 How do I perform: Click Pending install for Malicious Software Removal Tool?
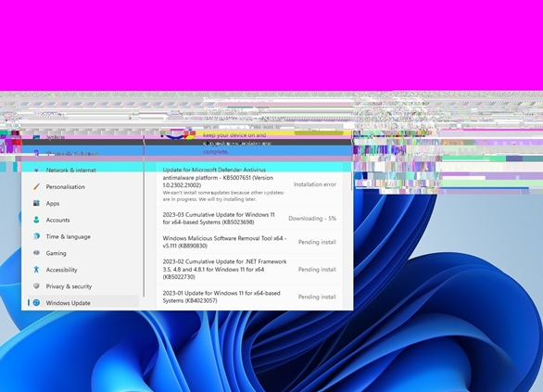pos(317,242)
